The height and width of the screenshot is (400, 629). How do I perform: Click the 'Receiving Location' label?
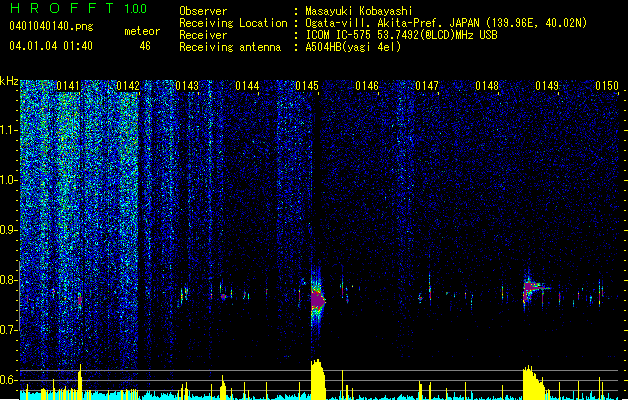[233, 23]
